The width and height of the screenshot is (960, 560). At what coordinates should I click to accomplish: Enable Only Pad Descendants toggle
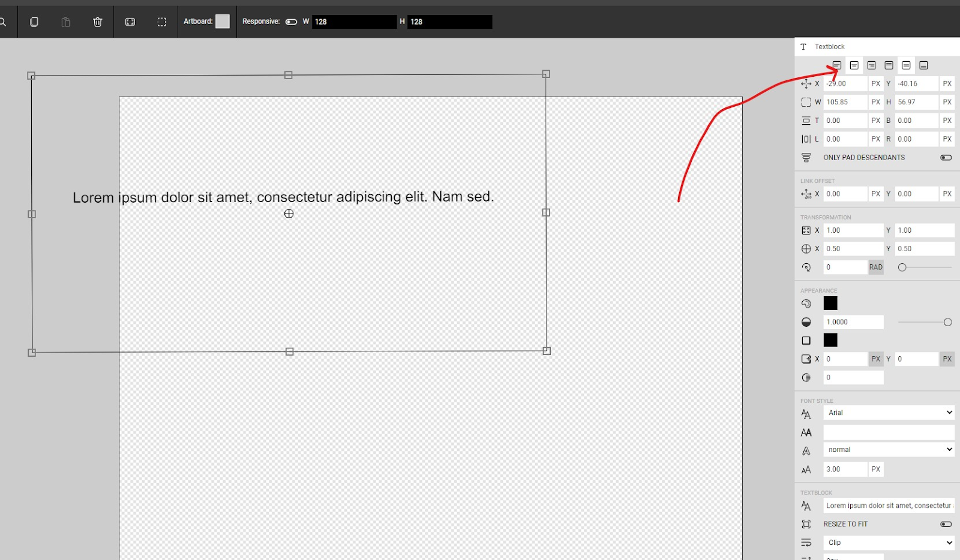tap(946, 158)
